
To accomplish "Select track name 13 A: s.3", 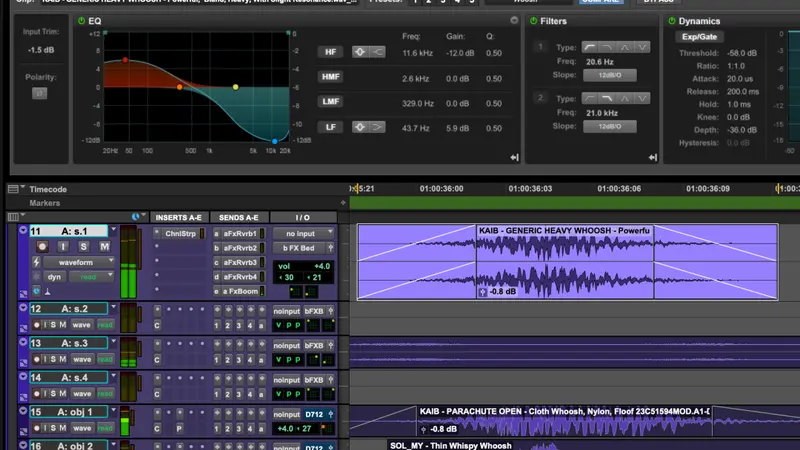I will pyautogui.click(x=68, y=343).
